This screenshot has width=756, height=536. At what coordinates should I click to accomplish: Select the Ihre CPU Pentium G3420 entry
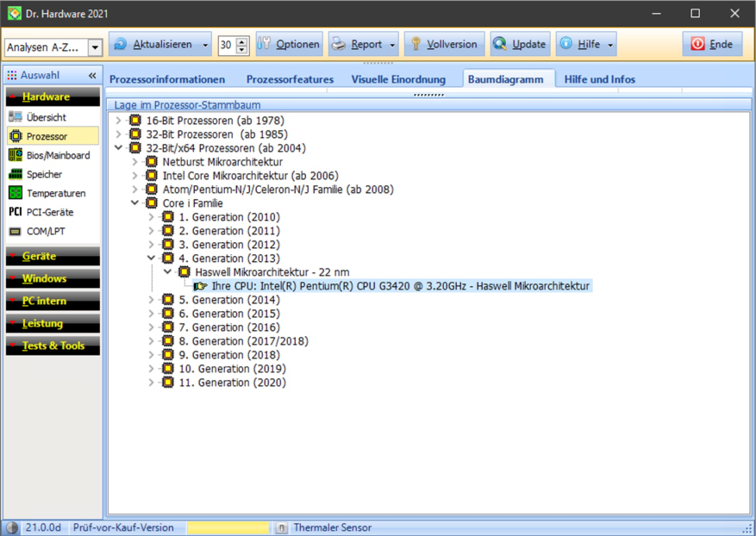pos(400,286)
